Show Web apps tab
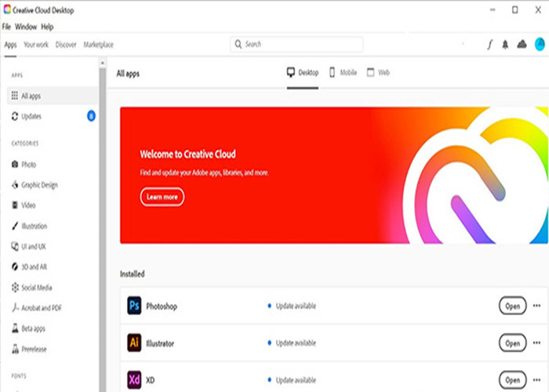Screen dimensions: 549x392 [x=378, y=72]
